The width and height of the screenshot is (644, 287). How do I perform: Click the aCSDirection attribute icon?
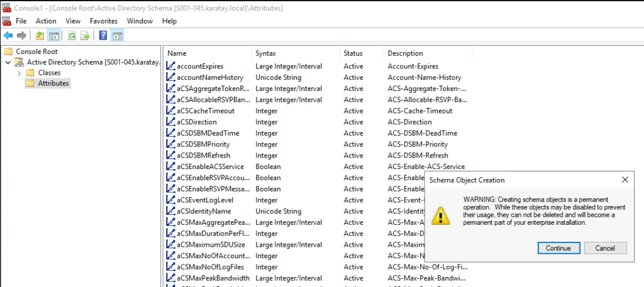tap(170, 122)
